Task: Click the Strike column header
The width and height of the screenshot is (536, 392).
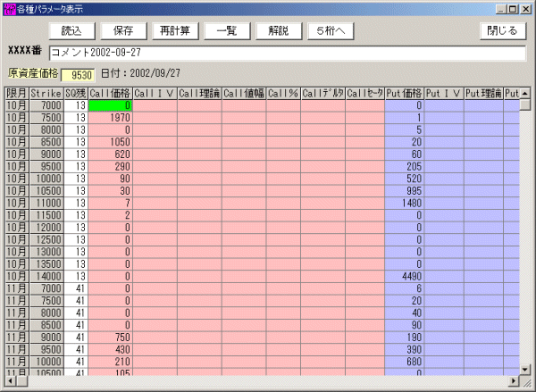Action: tap(46, 93)
